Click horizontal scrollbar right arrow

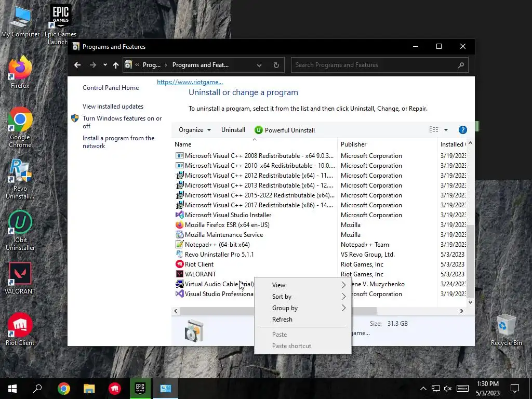coord(461,311)
